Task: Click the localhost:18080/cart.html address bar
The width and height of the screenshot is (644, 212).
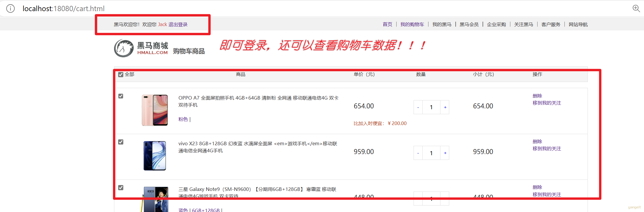Action: coord(63,9)
